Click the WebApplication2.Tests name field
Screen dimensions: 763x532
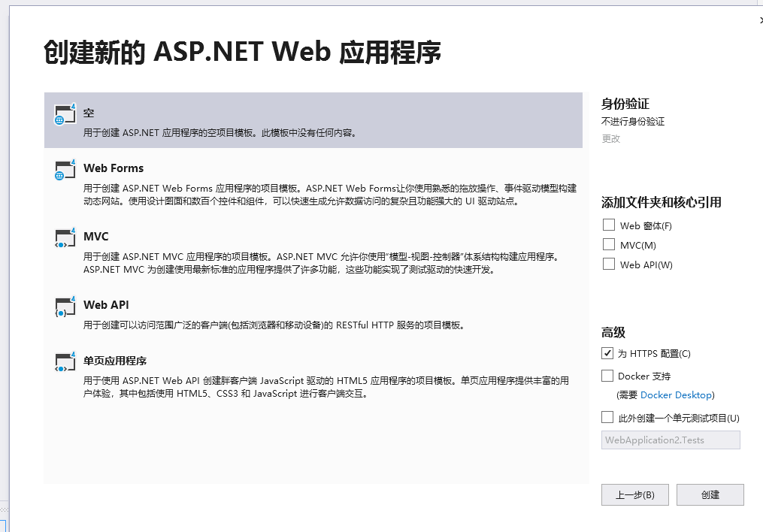[671, 440]
